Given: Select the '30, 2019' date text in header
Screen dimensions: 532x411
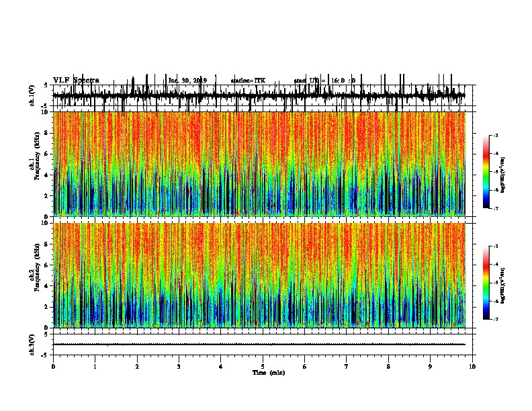Looking at the screenshot, I should 194,81.
